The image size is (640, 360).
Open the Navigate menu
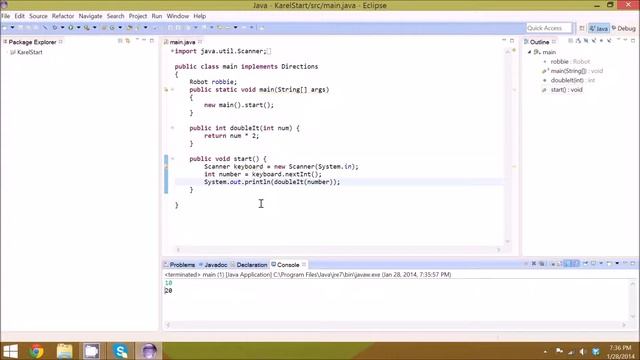[90, 16]
